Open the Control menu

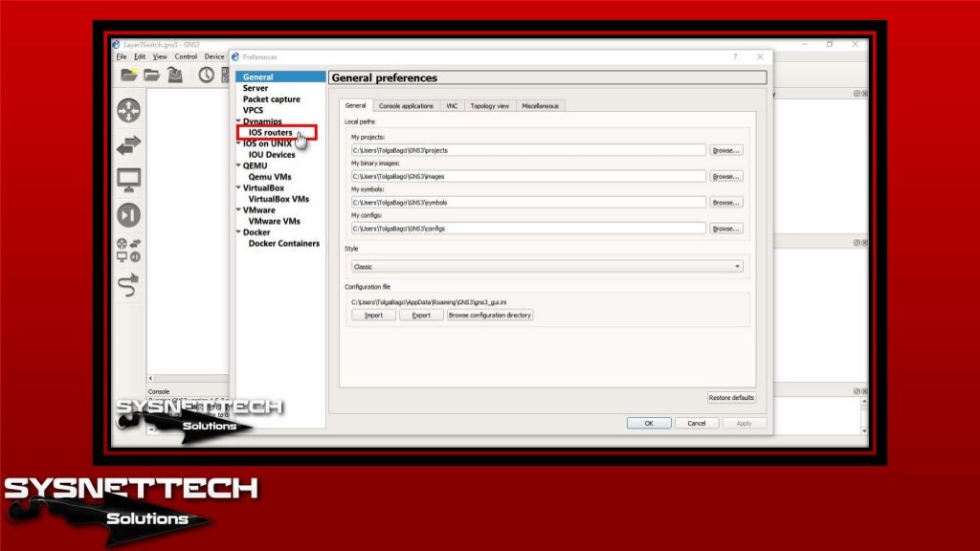[x=186, y=56]
